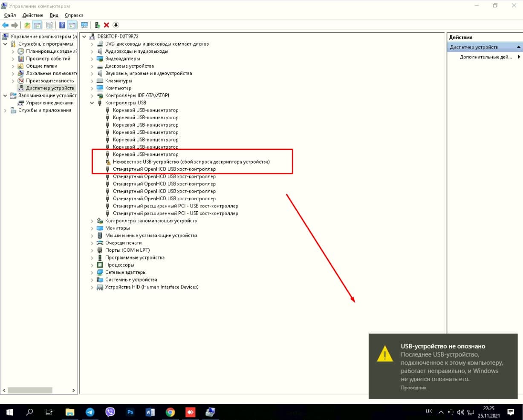Open the Вид menu
This screenshot has height=420, width=523.
(54, 15)
